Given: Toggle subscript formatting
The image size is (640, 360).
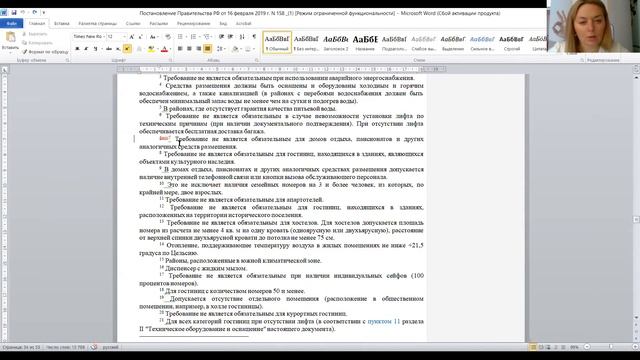Looking at the screenshot, I should (118, 49).
